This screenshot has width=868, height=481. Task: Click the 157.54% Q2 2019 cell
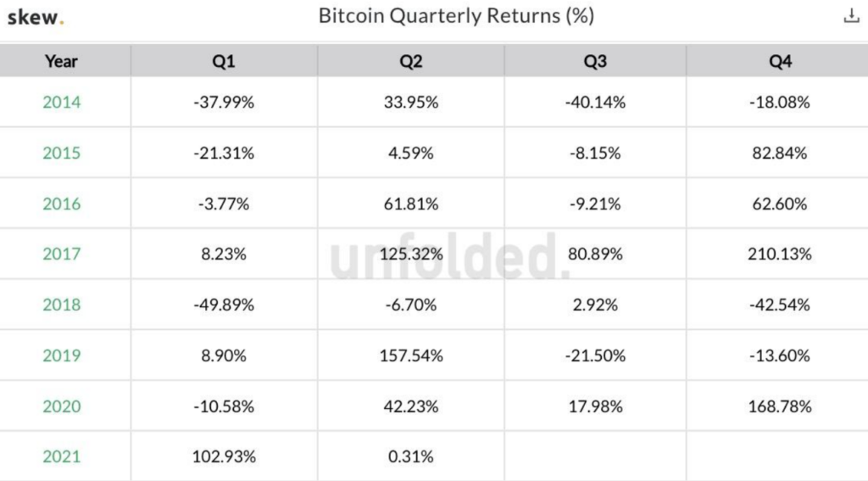click(x=411, y=355)
